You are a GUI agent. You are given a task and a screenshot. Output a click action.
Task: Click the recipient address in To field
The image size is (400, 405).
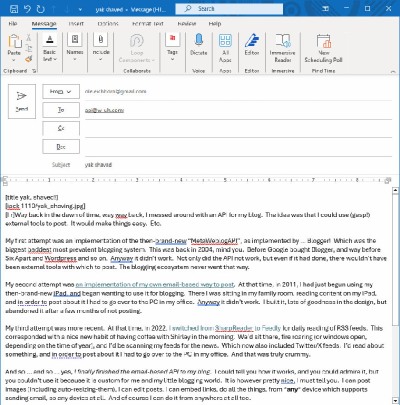pyautogui.click(x=104, y=110)
